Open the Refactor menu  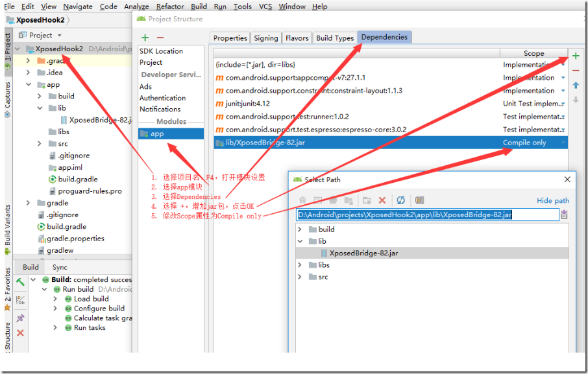point(170,6)
